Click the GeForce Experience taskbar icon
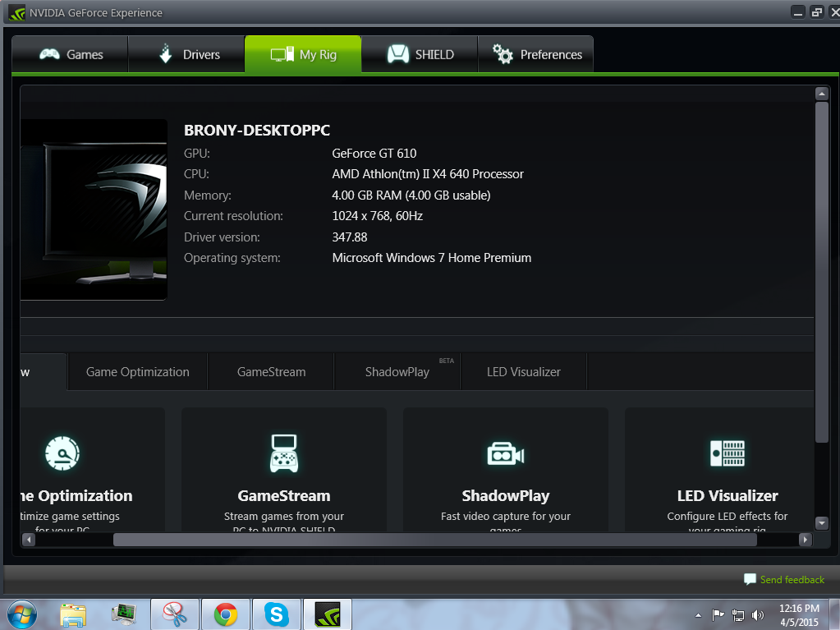Viewport: 840px width, 630px height. pyautogui.click(x=328, y=614)
